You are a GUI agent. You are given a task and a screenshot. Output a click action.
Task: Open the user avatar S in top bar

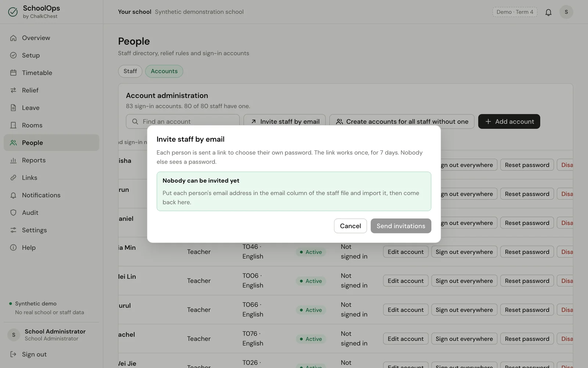pyautogui.click(x=566, y=12)
